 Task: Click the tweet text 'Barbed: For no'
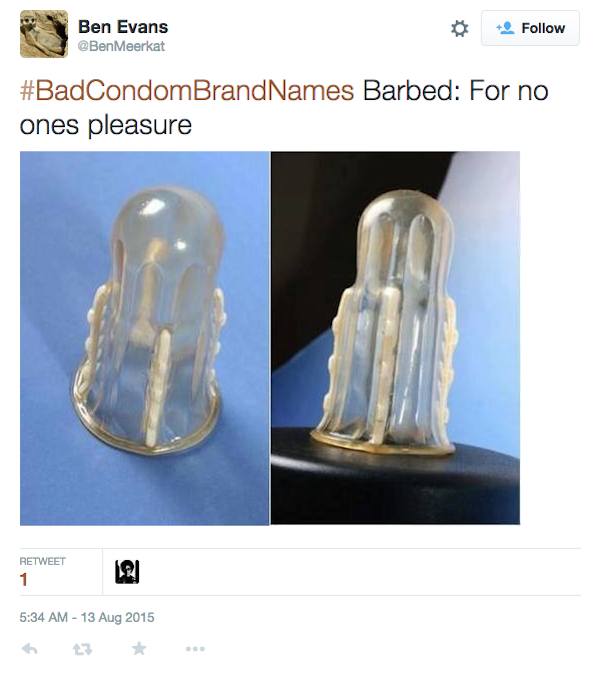pos(456,91)
